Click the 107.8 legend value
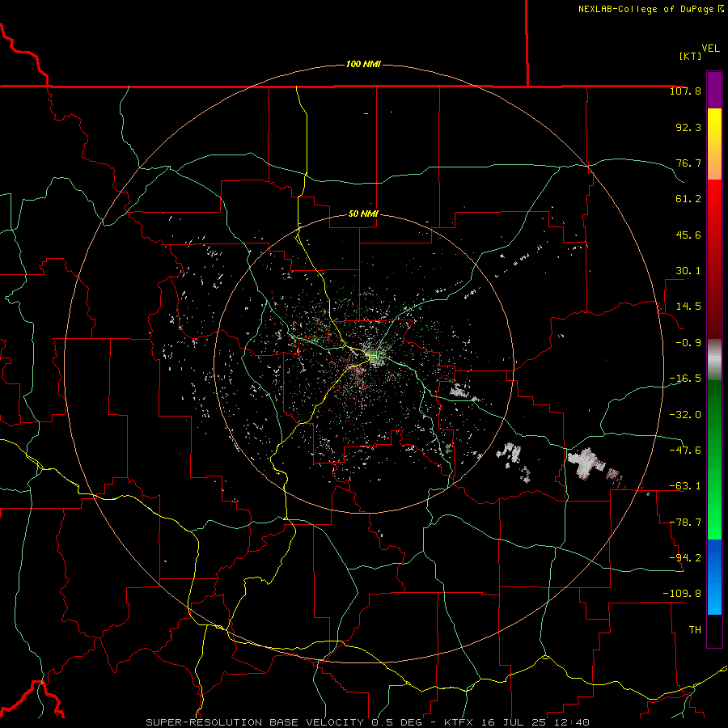The image size is (728, 728). 685,91
